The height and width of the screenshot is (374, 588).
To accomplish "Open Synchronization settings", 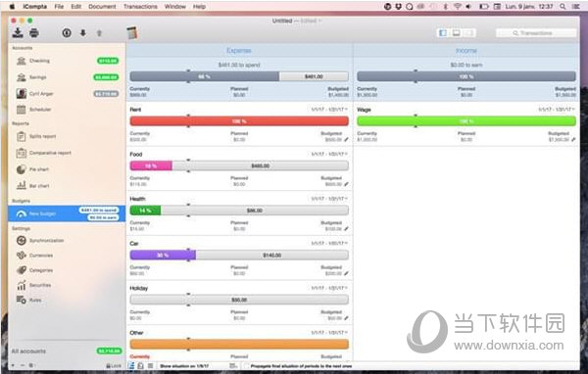I will 67,241.
